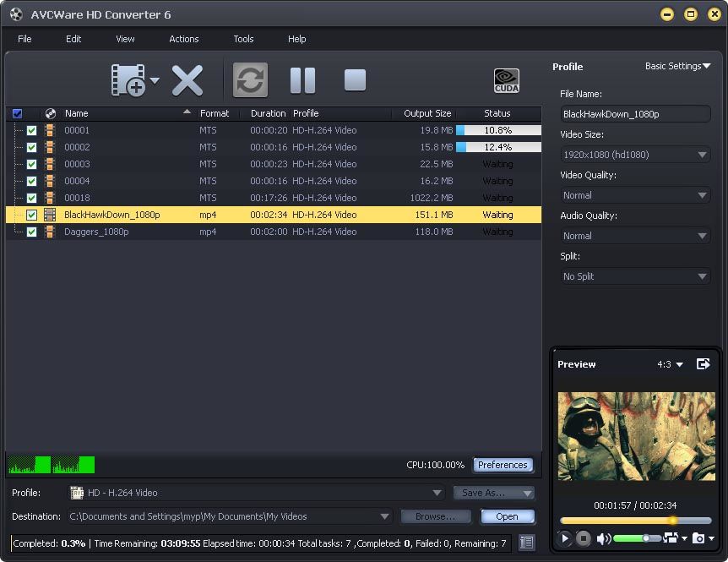Toggle the select-all checkbox in header
The image size is (728, 562).
coord(17,114)
